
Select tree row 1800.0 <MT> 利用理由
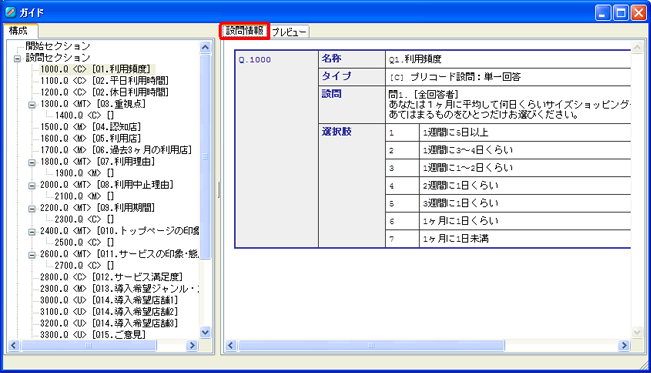click(x=98, y=162)
